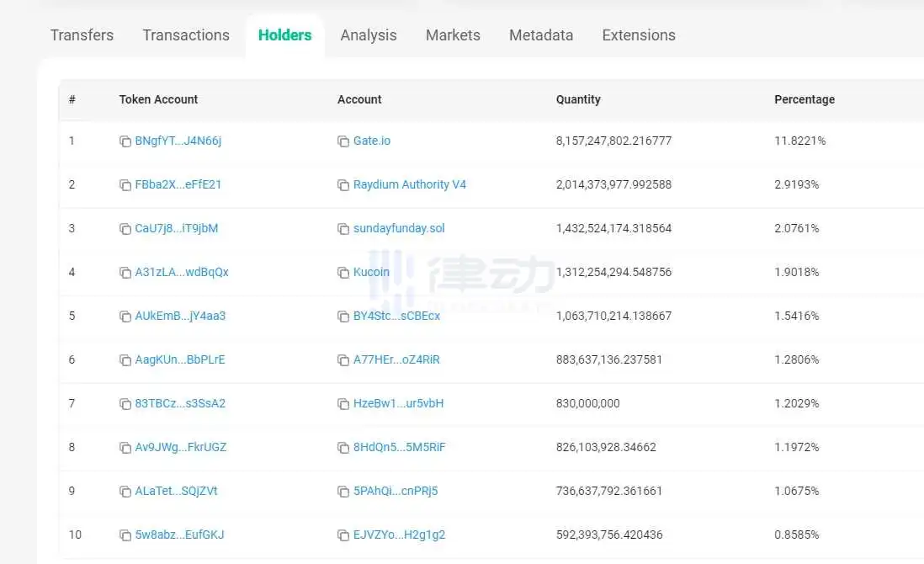Open the sundayfunday.sol account link
This screenshot has width=924, height=564.
(x=399, y=228)
